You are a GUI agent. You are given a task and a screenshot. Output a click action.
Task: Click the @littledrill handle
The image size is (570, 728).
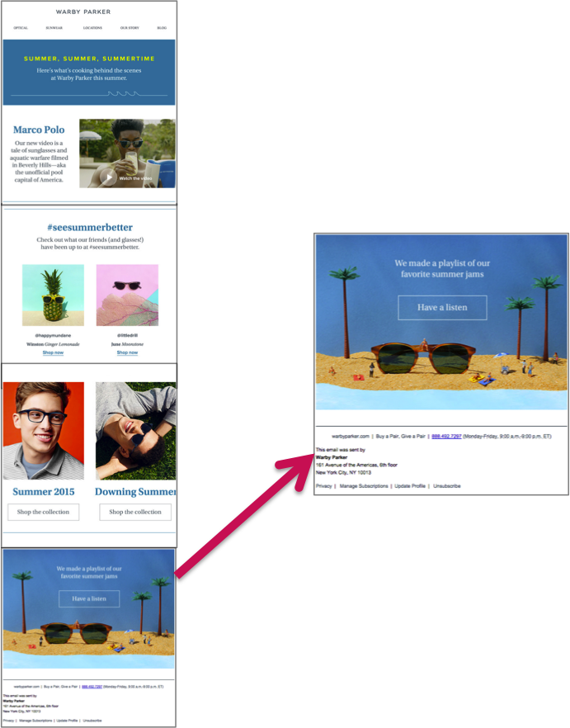tap(127, 335)
